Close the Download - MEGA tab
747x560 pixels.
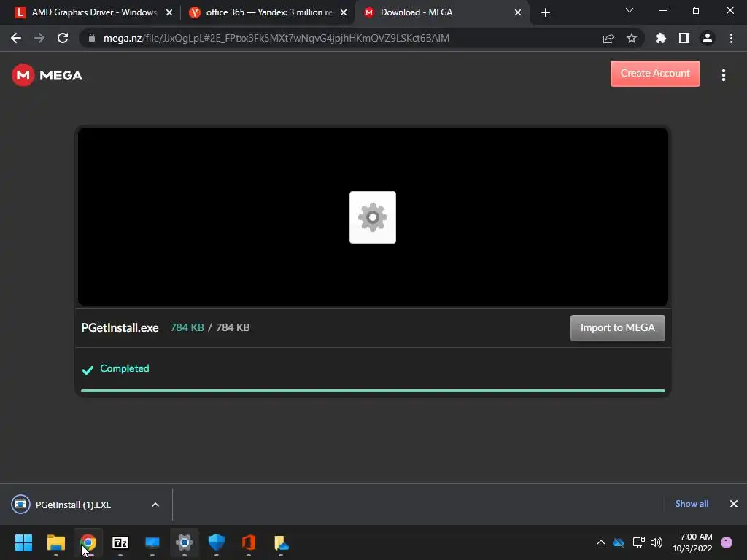518,12
